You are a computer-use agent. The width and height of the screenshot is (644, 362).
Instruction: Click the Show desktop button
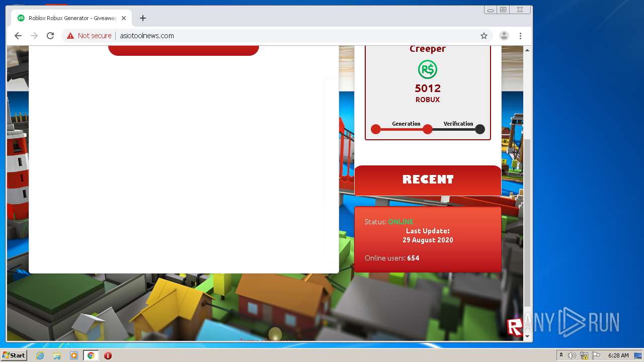pyautogui.click(x=638, y=355)
